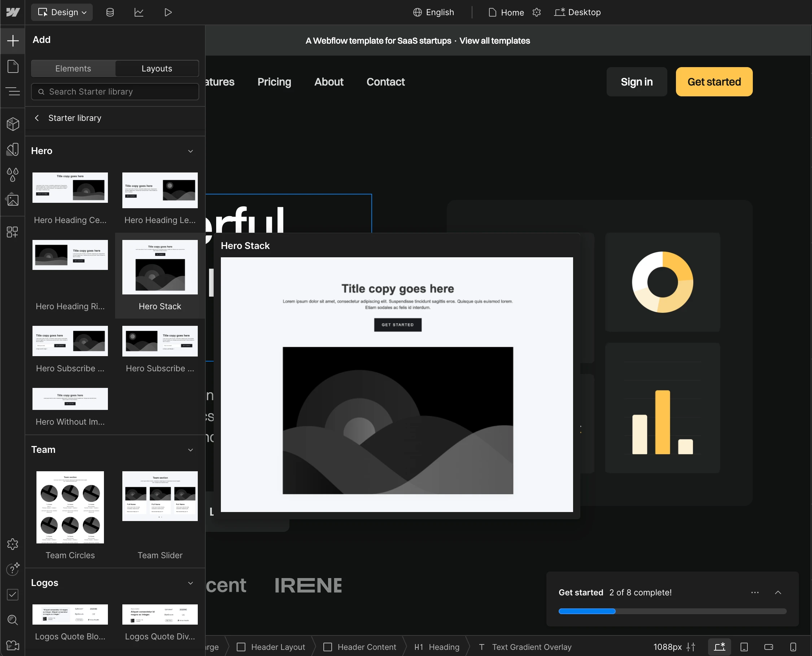Select H1 Heading breadcrumb
The image size is (812, 656).
437,647
